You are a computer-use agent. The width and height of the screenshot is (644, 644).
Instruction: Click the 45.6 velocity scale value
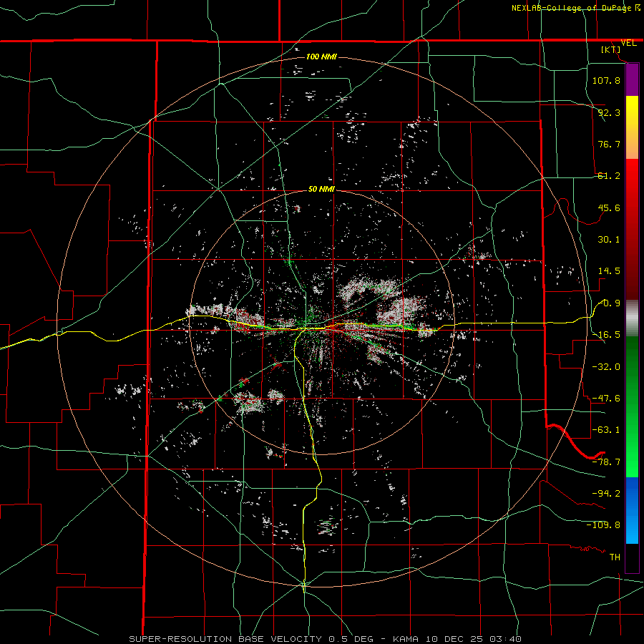[609, 208]
